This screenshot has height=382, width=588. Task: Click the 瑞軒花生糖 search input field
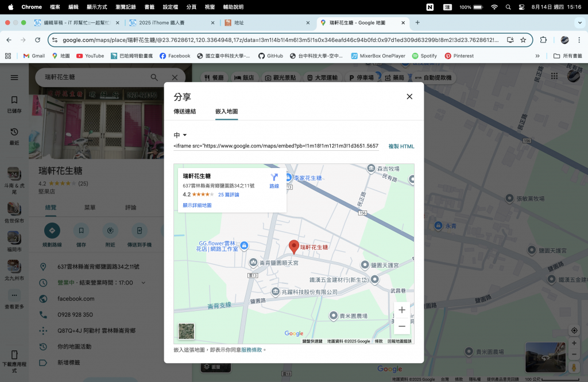(x=94, y=77)
